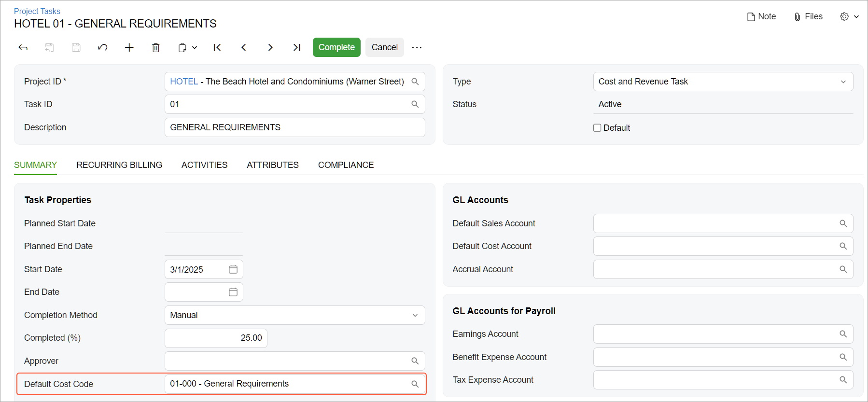Expand the clipboard copy-paste dropdown arrow
Screen dimensions: 868x402
(x=195, y=47)
